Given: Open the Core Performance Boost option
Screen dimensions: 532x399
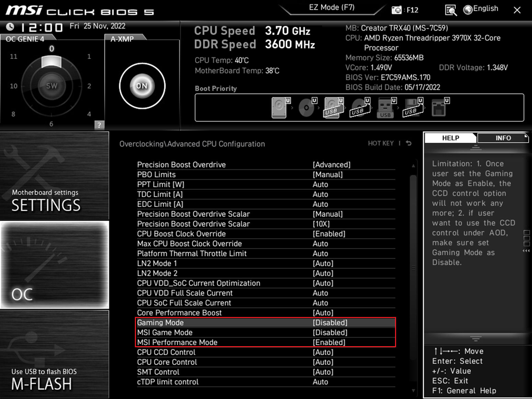Looking at the screenshot, I should coord(266,313).
